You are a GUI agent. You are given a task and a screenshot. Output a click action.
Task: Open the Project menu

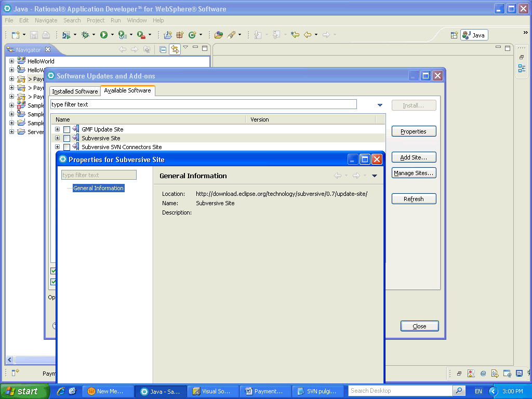point(96,20)
